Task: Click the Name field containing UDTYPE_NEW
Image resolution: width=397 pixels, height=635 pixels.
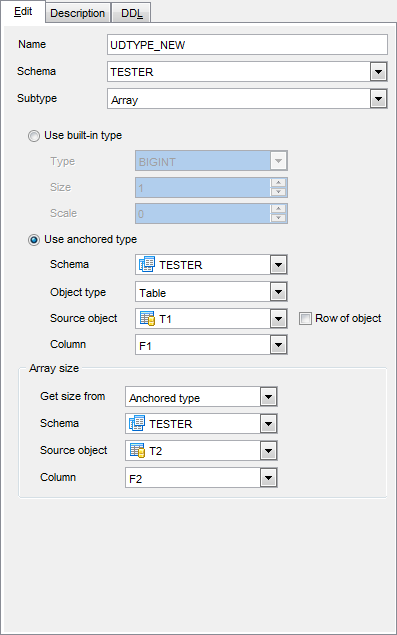Action: (247, 45)
